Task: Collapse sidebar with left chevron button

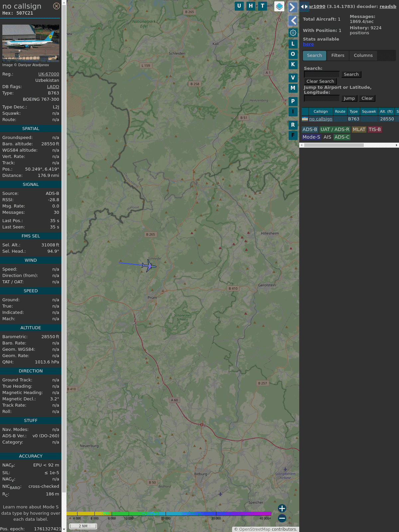Action: coord(293,21)
